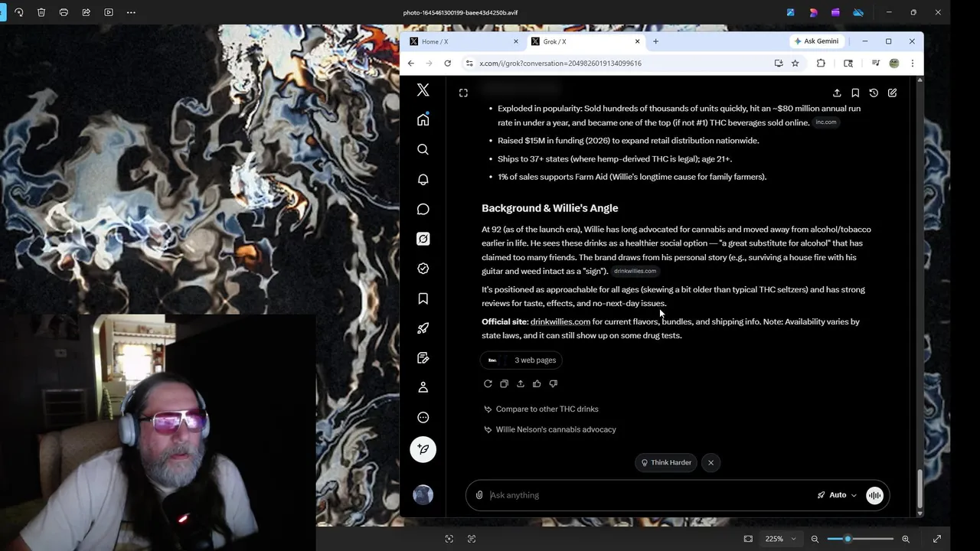Bookmark conversation using top-right bookmark icon

click(x=855, y=93)
